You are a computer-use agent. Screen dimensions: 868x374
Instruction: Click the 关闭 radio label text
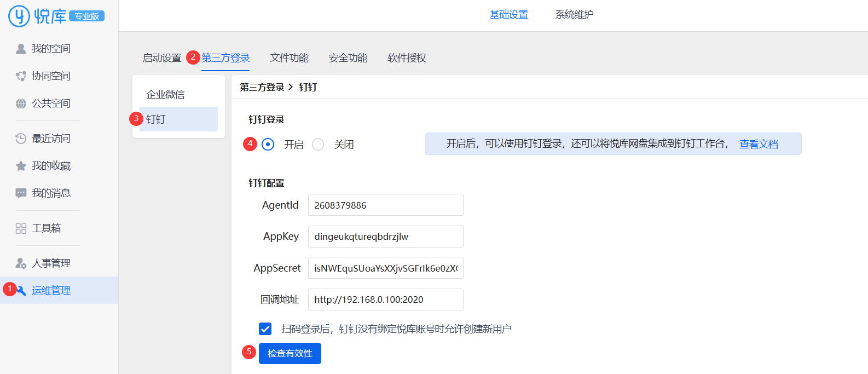tap(344, 145)
